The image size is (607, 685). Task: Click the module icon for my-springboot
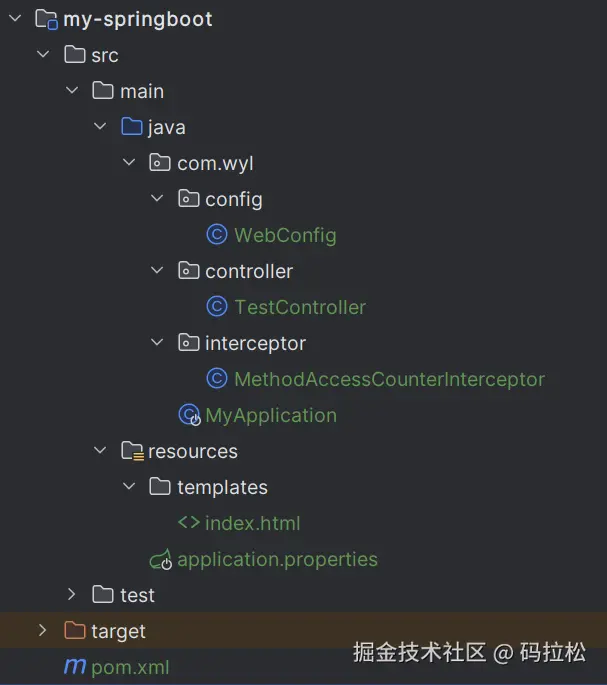tap(46, 19)
